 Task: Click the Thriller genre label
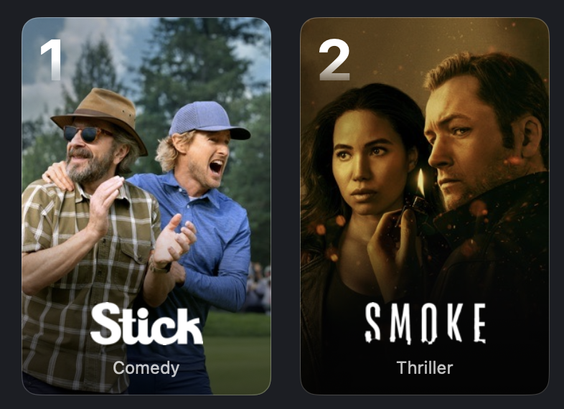coord(425,368)
